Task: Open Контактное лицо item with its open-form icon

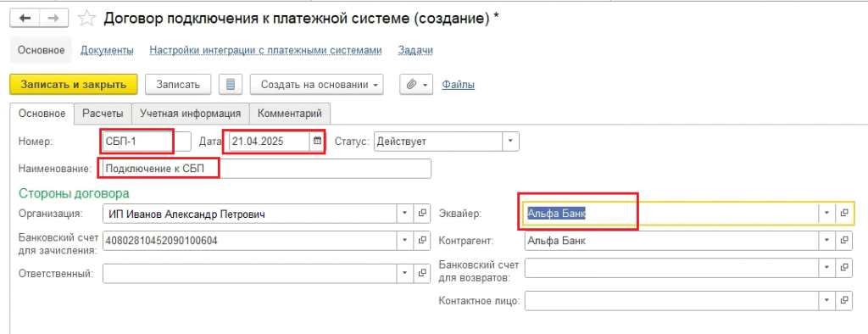Action: click(x=844, y=301)
